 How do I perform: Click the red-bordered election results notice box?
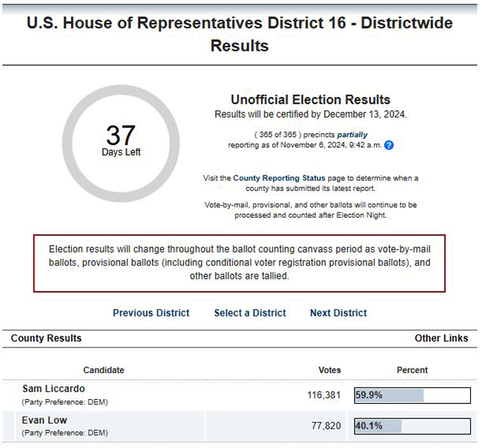pyautogui.click(x=239, y=264)
